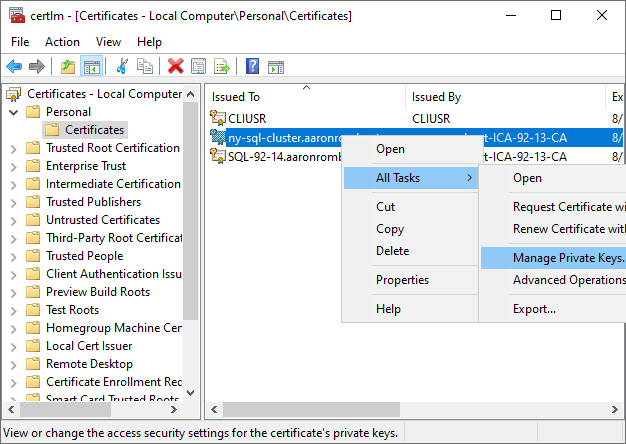
Task: Select Properties in the context menu
Action: (x=402, y=280)
